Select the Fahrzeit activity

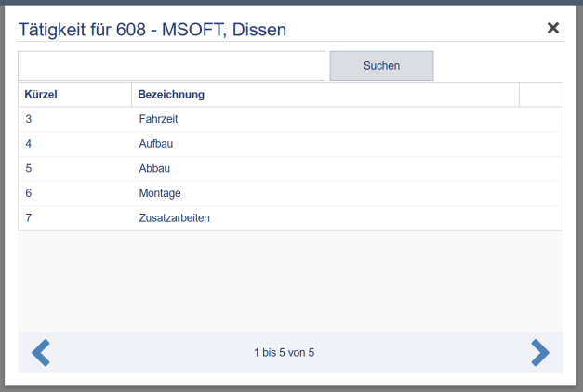[x=158, y=119]
